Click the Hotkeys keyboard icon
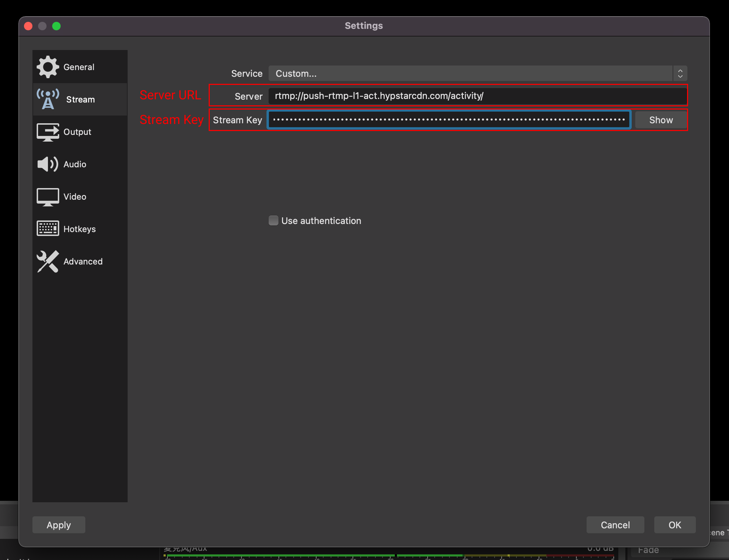The width and height of the screenshot is (729, 560). pyautogui.click(x=48, y=229)
